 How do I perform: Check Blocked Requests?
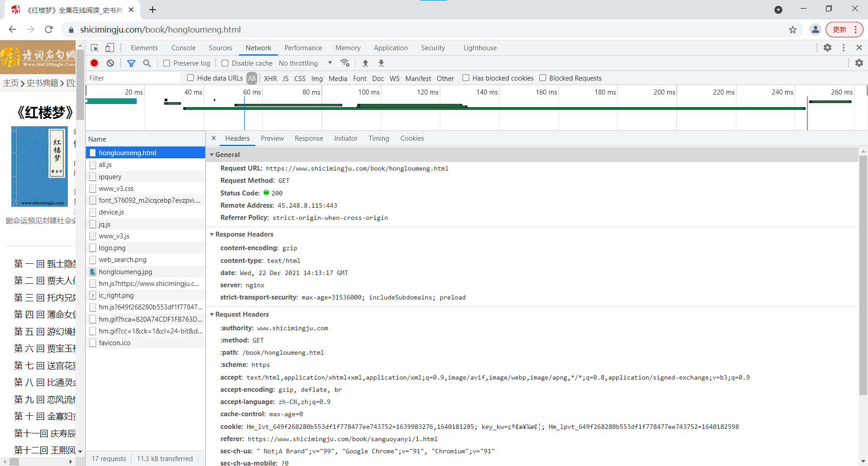542,78
